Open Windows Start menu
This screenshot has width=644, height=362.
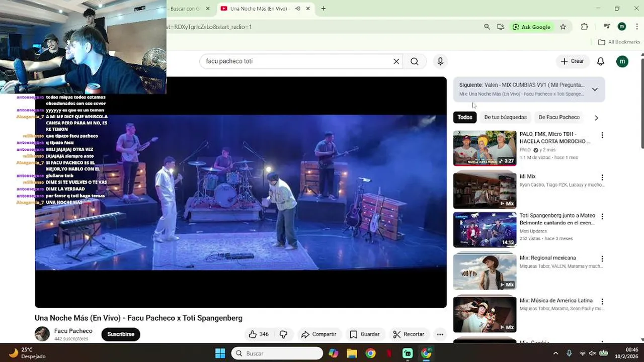tap(220, 353)
